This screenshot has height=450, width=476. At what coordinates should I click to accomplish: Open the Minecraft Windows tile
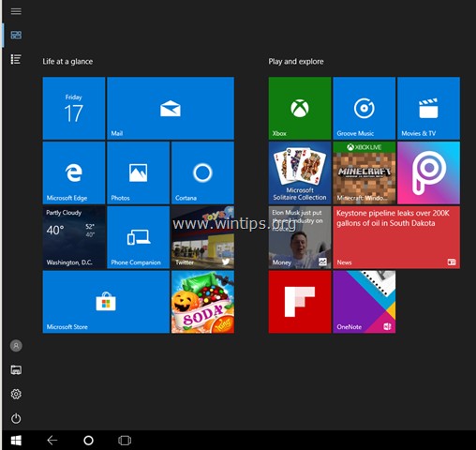click(364, 172)
